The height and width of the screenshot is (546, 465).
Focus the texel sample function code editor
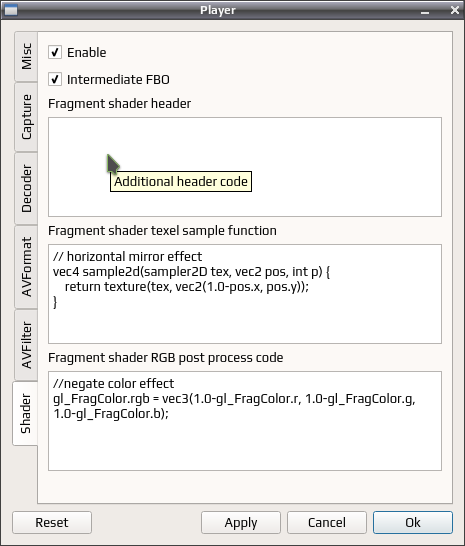245,294
